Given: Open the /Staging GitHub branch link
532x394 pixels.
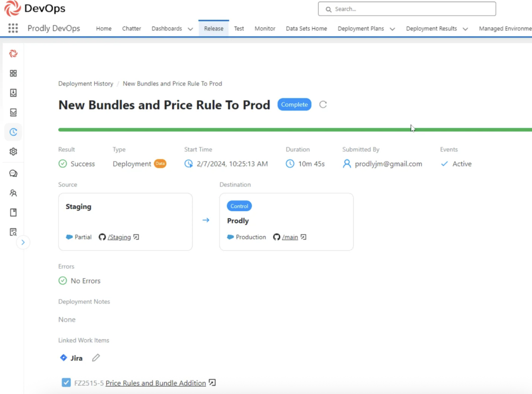Looking at the screenshot, I should pyautogui.click(x=119, y=237).
